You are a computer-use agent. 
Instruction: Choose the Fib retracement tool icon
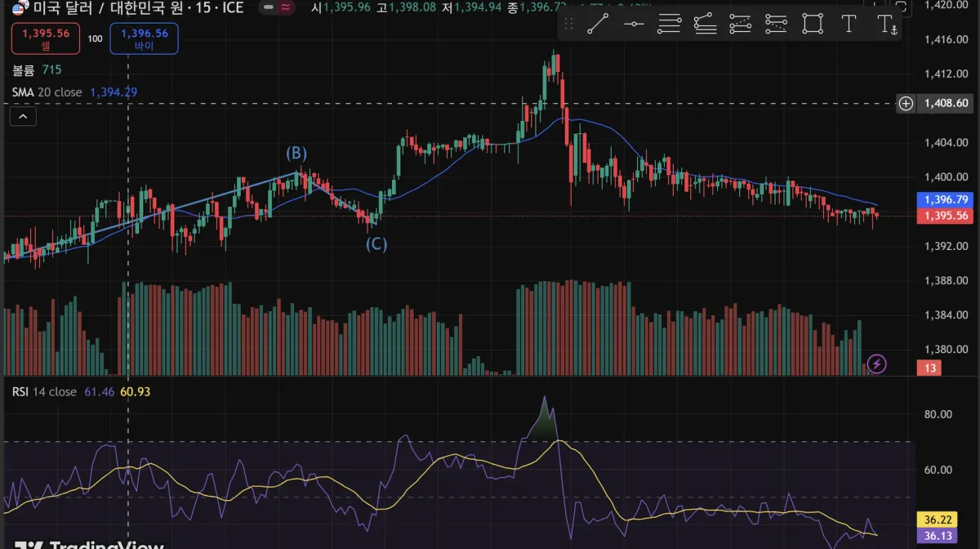coord(670,24)
